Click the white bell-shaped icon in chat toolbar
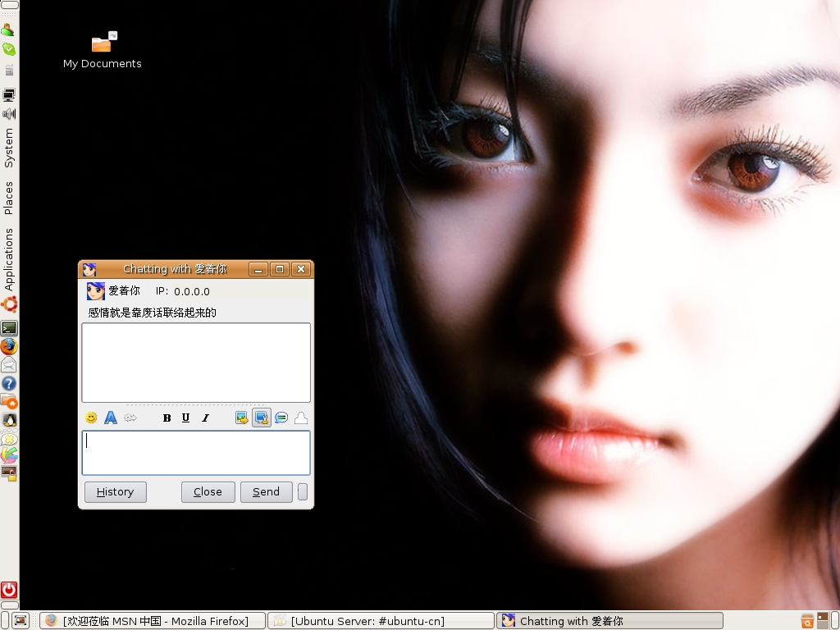840x630 pixels. tap(301, 418)
